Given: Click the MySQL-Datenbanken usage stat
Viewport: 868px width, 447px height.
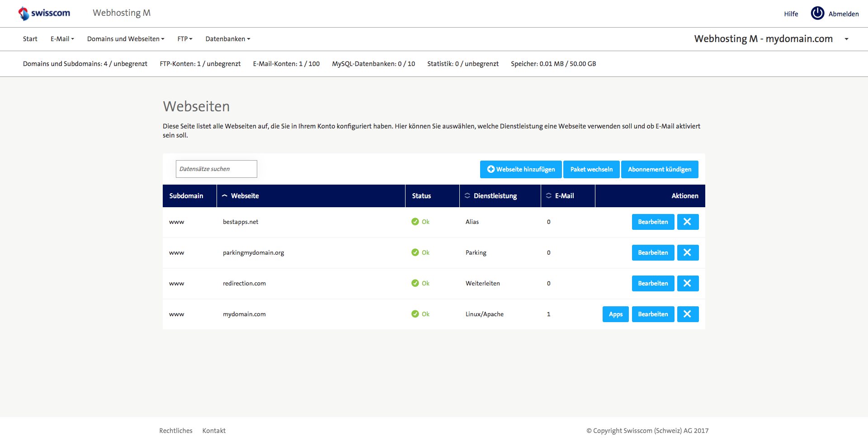Looking at the screenshot, I should [x=373, y=64].
